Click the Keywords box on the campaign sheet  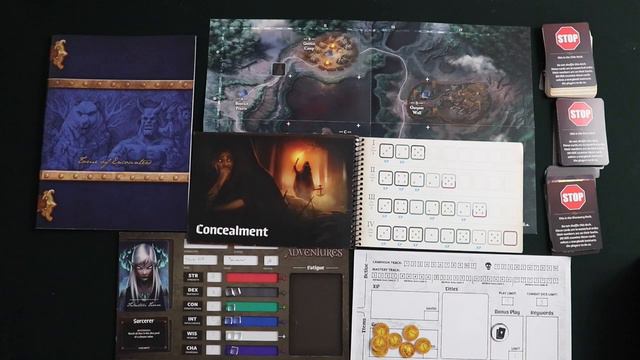tap(541, 338)
